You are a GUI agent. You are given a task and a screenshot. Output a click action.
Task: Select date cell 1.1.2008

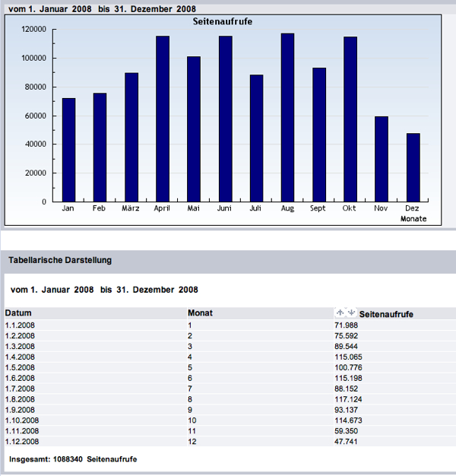coord(20,325)
